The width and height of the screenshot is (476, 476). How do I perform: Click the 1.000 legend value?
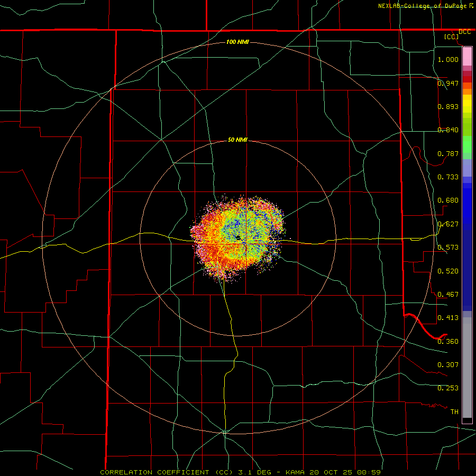point(448,59)
